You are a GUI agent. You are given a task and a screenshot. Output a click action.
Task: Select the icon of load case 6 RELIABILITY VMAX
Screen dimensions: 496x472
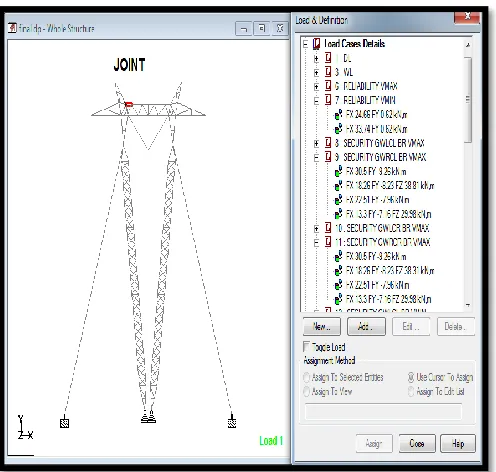328,86
